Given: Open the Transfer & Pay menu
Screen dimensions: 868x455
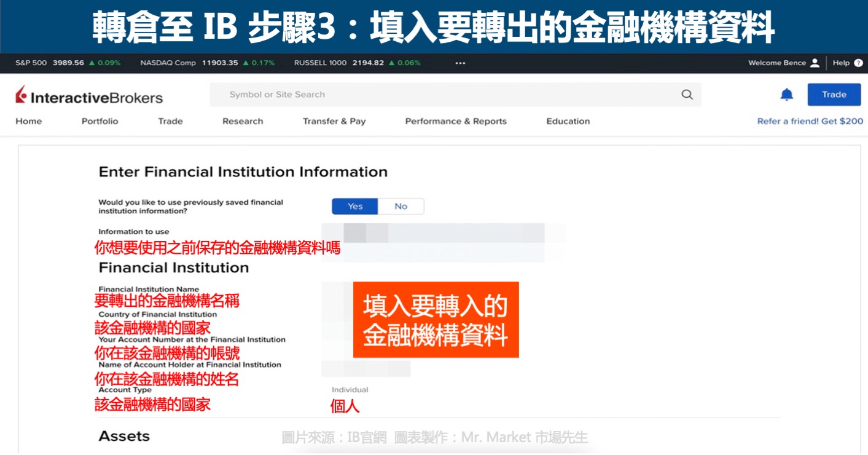Looking at the screenshot, I should pyautogui.click(x=334, y=121).
